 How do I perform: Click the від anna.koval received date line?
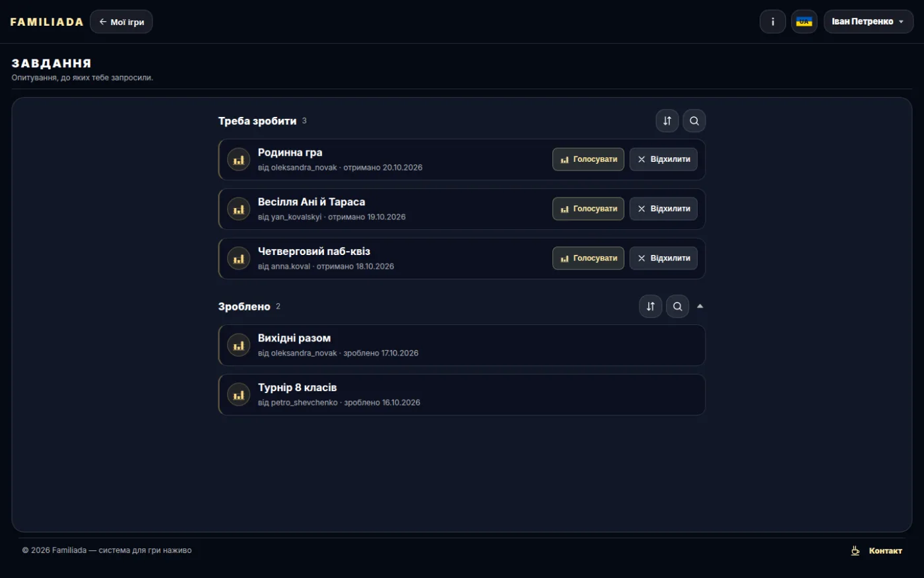coord(326,267)
